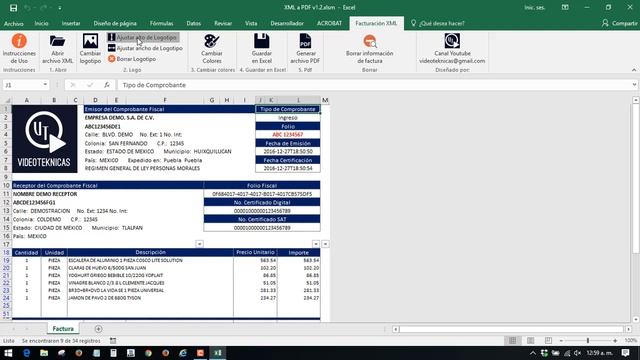The width and height of the screenshot is (640, 360).
Task: Click the cell EMPRESA DEMO, S.A. DE C.V.
Action: [119, 118]
